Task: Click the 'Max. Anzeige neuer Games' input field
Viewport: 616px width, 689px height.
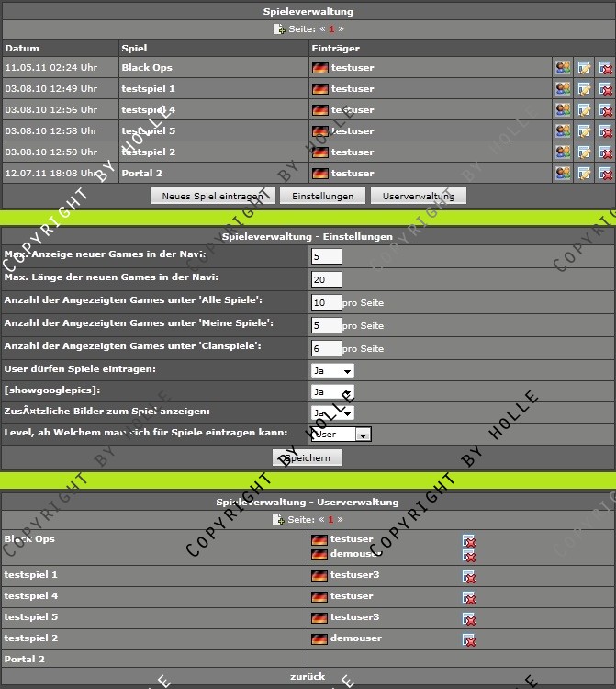Action: pyautogui.click(x=327, y=256)
